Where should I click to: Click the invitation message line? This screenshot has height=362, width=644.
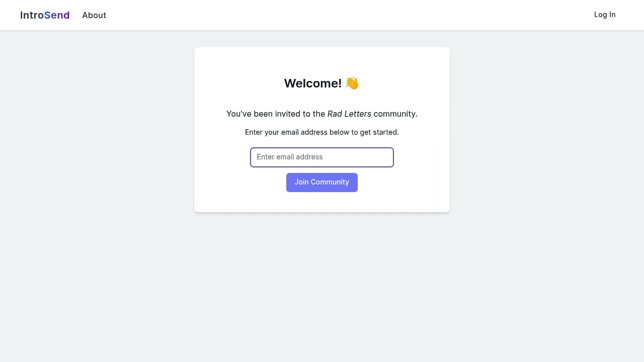point(322,114)
